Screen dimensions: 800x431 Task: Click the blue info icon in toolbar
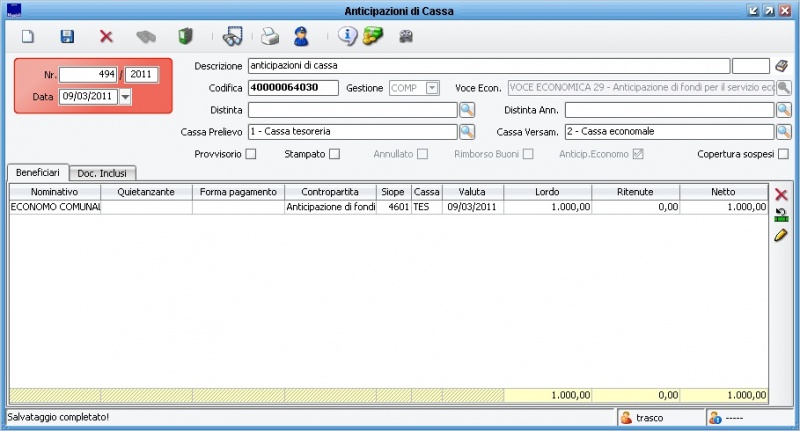[x=347, y=37]
